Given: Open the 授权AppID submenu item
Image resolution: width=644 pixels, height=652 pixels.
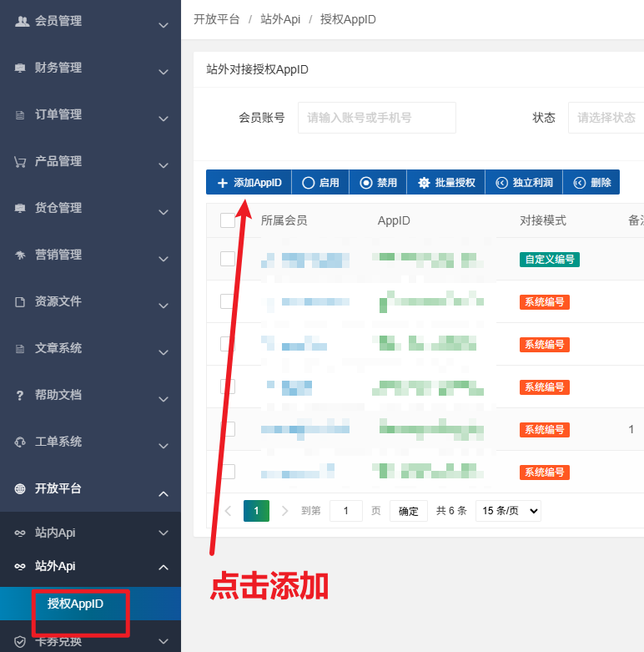Looking at the screenshot, I should [x=76, y=604].
